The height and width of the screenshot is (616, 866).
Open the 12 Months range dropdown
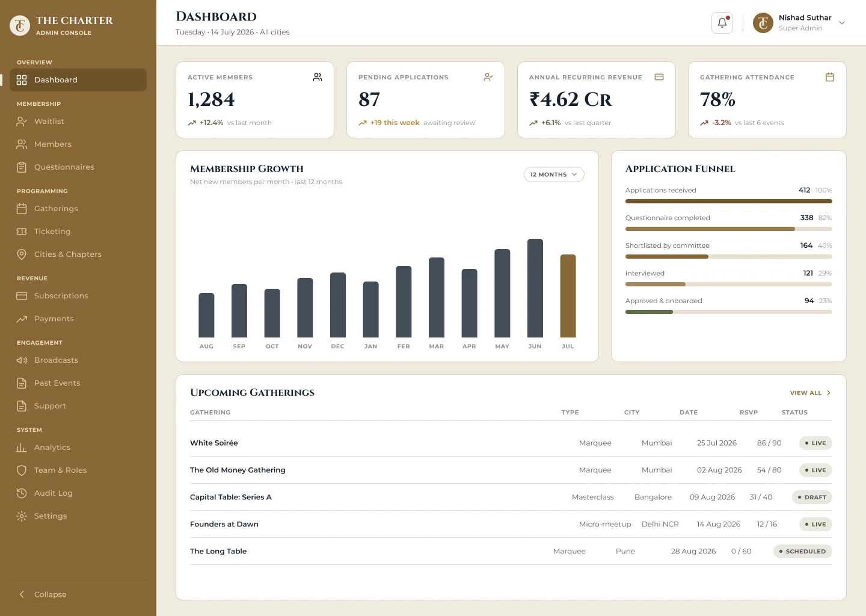pyautogui.click(x=554, y=174)
